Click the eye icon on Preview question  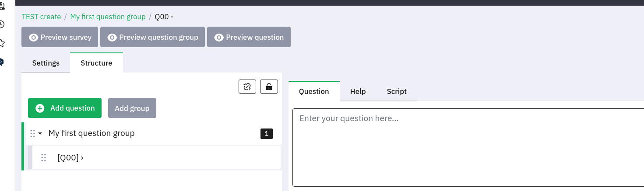(x=219, y=38)
